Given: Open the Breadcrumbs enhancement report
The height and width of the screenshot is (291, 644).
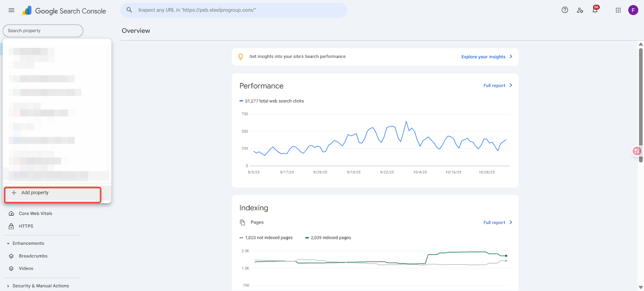Looking at the screenshot, I should 33,256.
